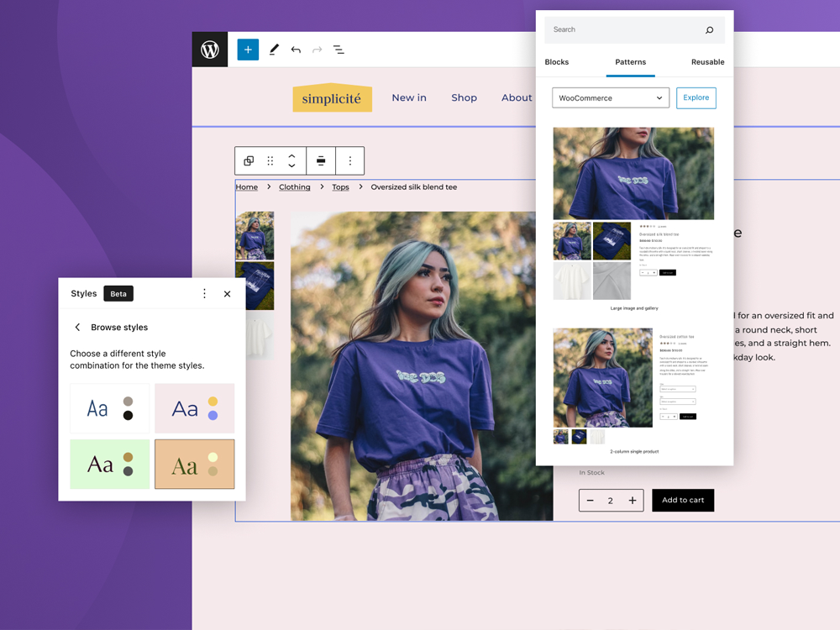The width and height of the screenshot is (840, 630).
Task: Open Styles panel more options menu
Action: coord(204,294)
